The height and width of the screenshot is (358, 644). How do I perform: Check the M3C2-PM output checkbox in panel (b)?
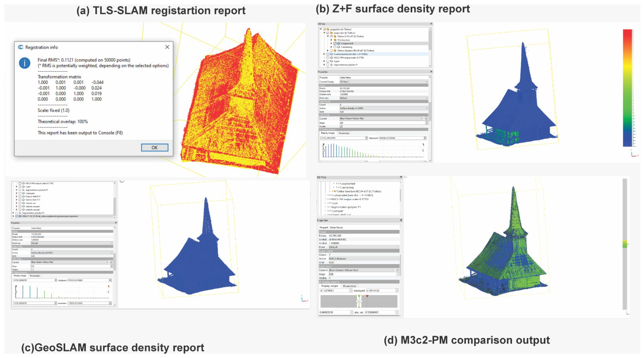(328, 57)
